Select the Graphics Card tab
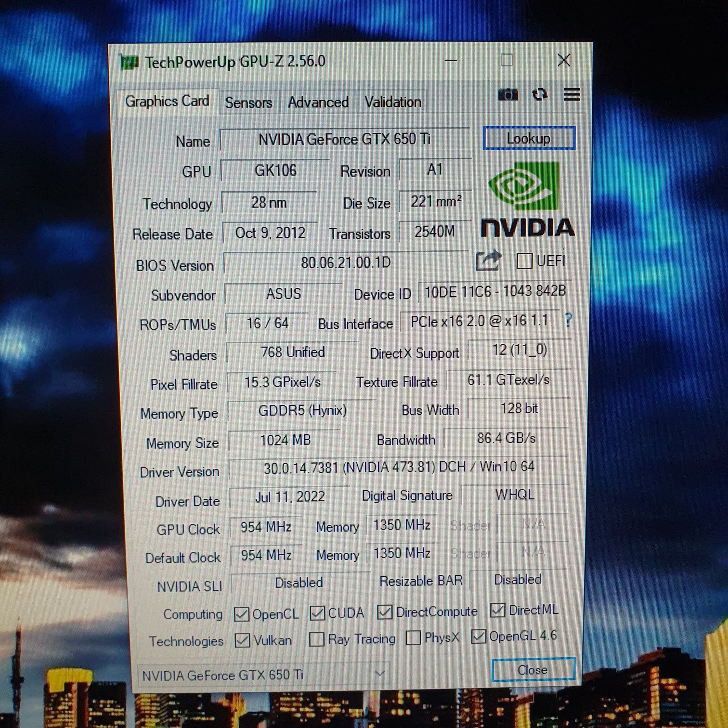This screenshot has width=728, height=728. pos(167,101)
